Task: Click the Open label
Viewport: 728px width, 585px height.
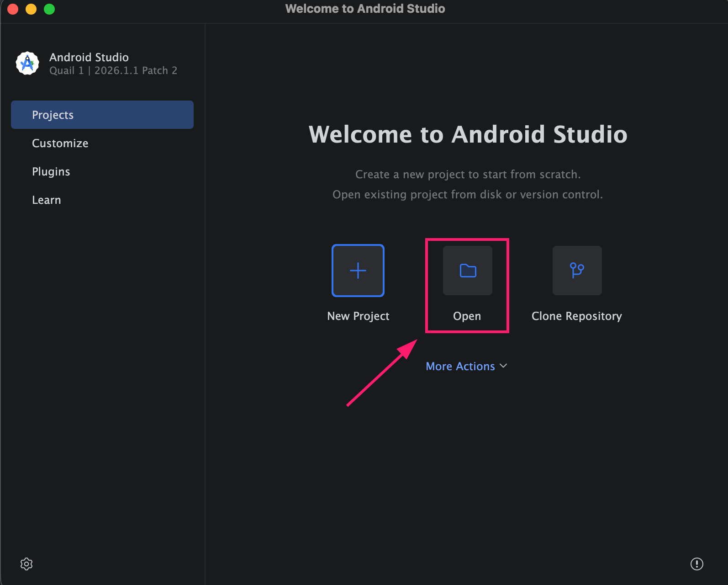Action: (x=467, y=316)
